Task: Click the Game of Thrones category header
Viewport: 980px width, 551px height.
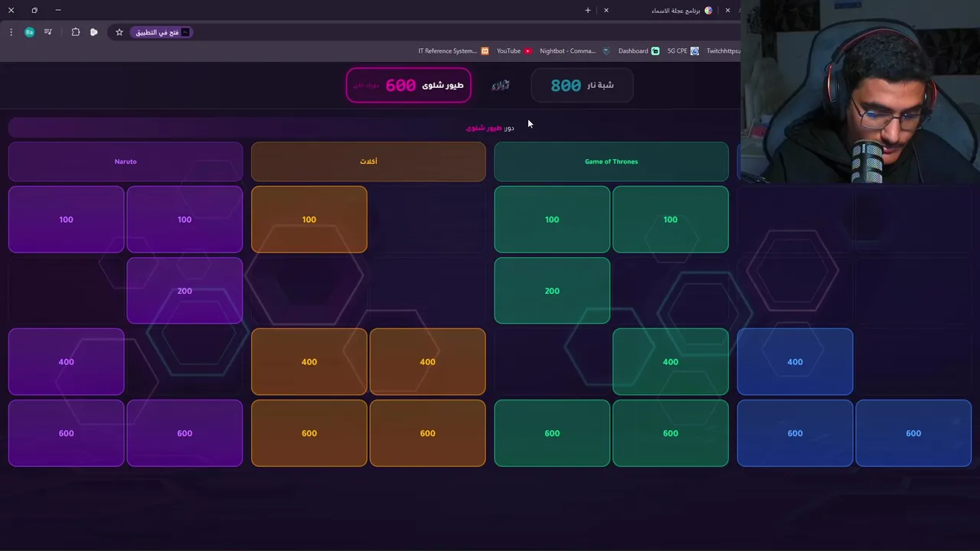Action: tap(611, 161)
